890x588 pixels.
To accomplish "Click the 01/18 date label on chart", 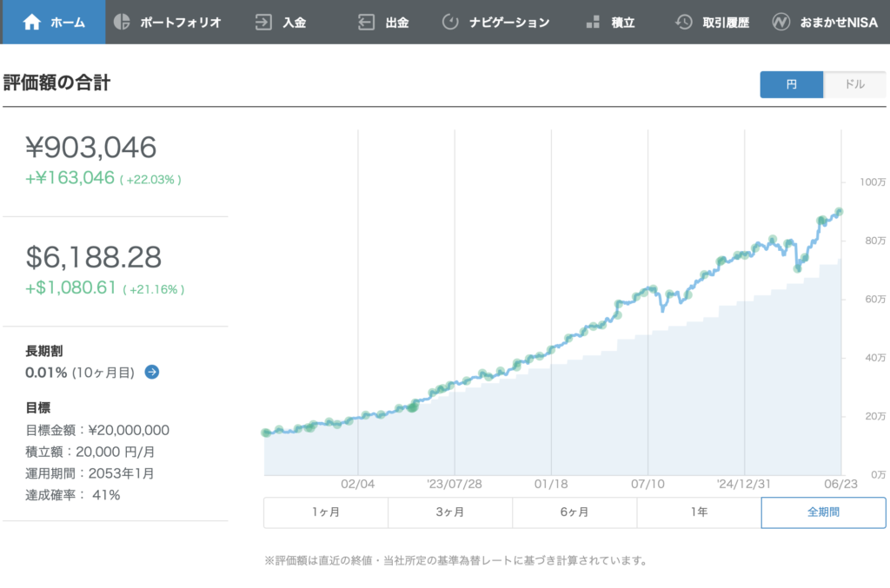I will tap(551, 485).
